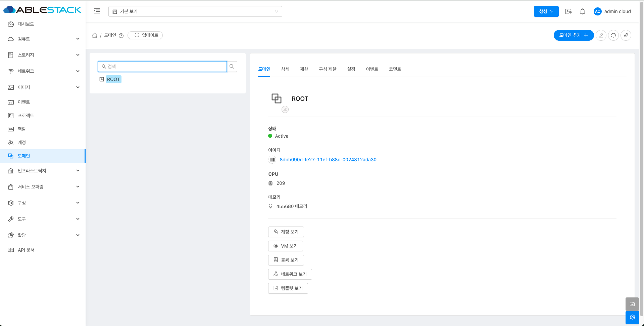Switch to the 상세 tab
644x326 pixels.
coord(285,69)
